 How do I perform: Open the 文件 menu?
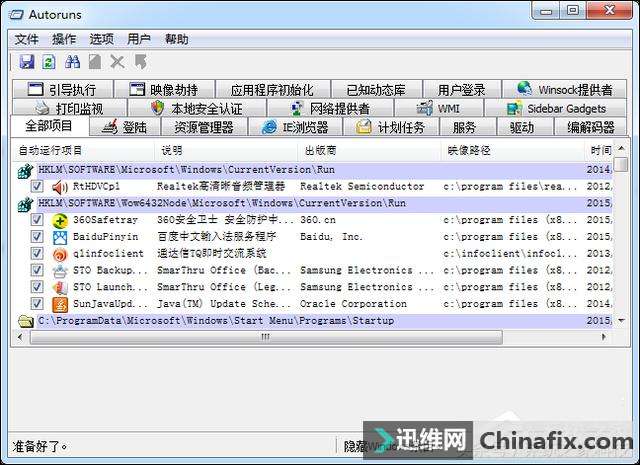coord(27,40)
